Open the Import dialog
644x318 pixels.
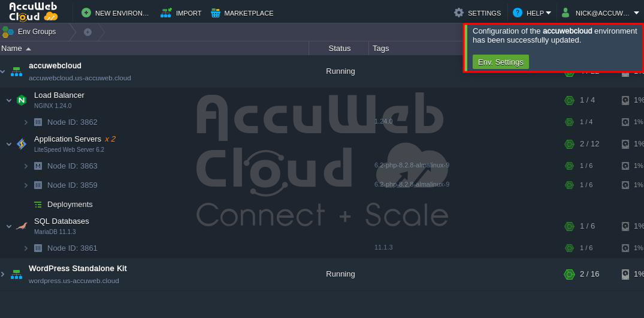click(181, 13)
